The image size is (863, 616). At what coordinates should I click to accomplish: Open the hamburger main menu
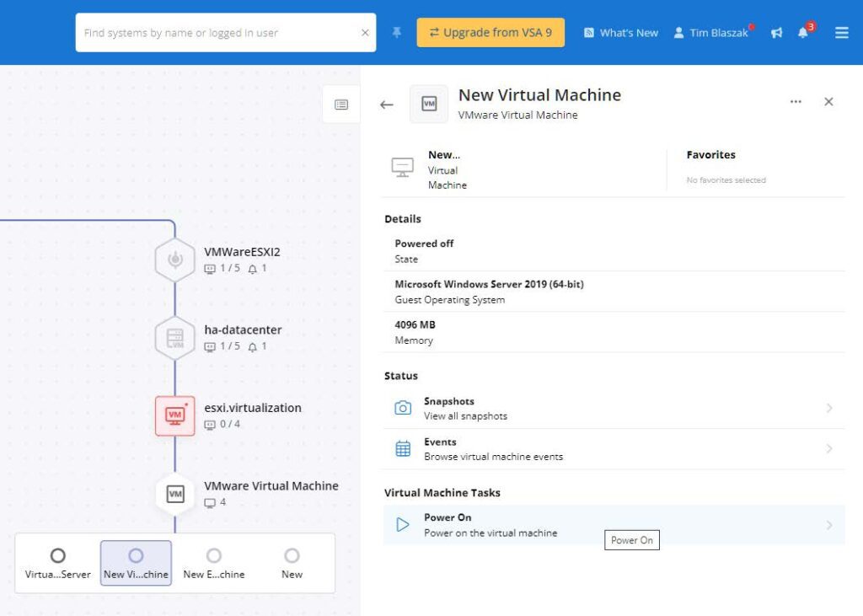(x=841, y=33)
